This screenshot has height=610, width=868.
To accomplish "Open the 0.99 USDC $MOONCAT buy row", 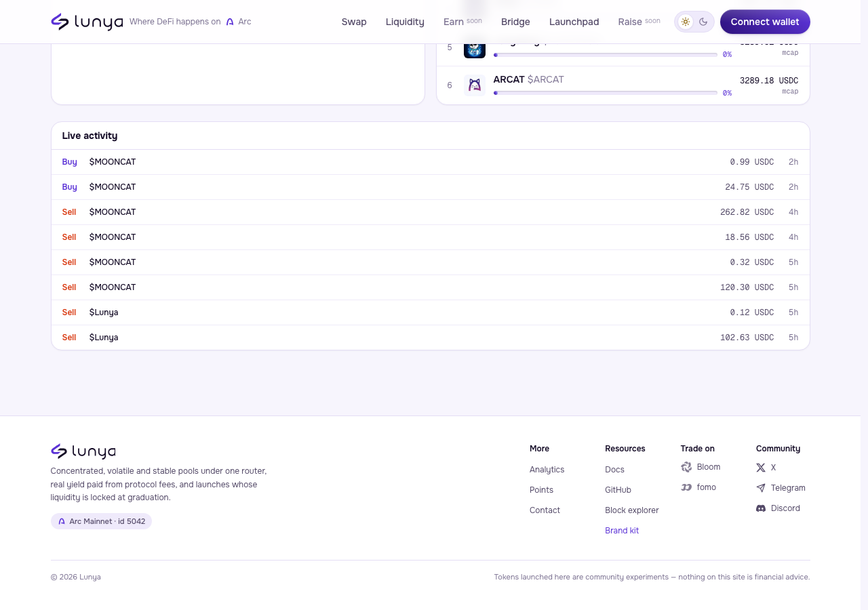I will click(431, 162).
